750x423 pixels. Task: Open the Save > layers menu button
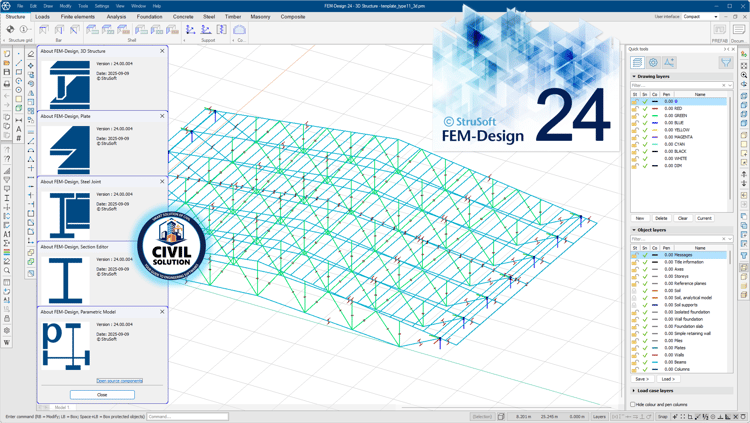pyautogui.click(x=641, y=379)
